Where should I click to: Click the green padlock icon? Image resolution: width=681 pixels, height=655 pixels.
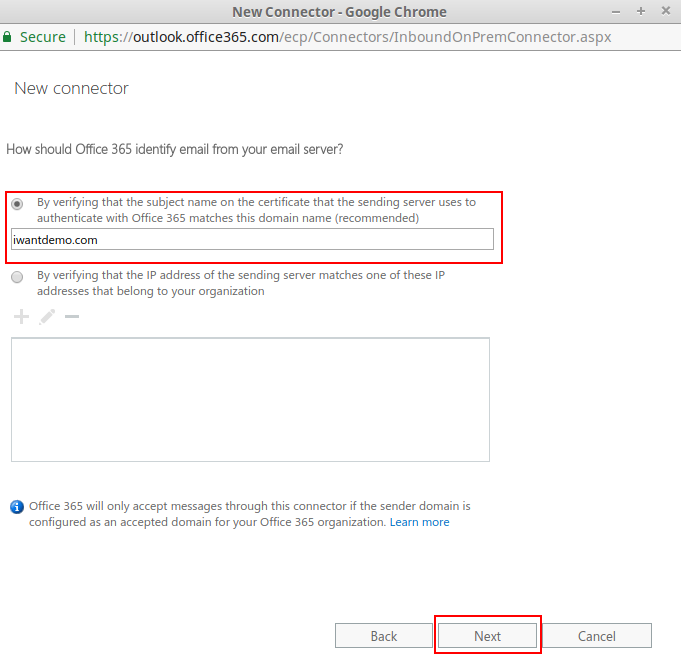(x=8, y=37)
